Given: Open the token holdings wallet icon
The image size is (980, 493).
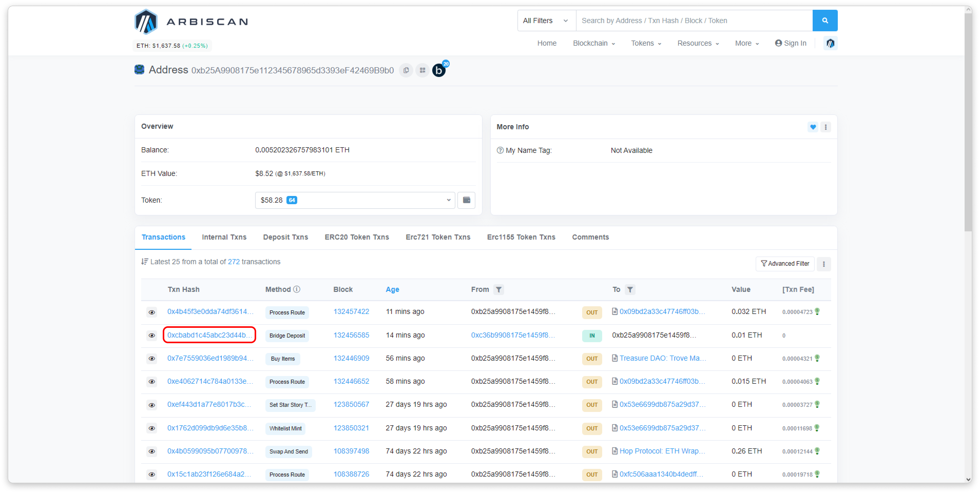Looking at the screenshot, I should pyautogui.click(x=466, y=200).
